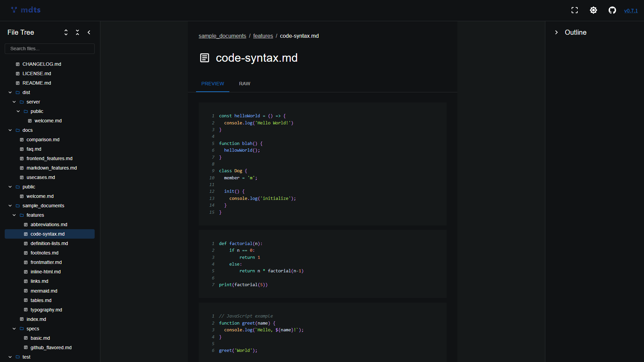This screenshot has width=644, height=362.
Task: Collapse all folders in File Tree
Action: 77,32
